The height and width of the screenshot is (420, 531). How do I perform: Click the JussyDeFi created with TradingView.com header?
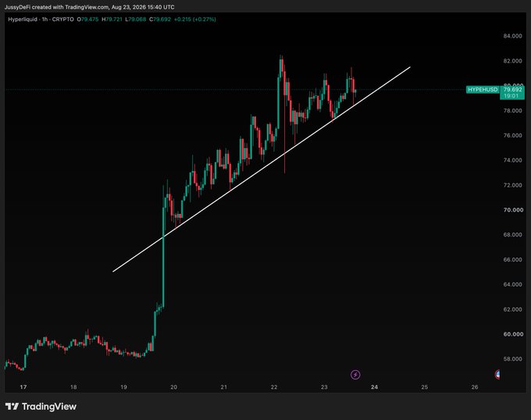click(x=57, y=7)
